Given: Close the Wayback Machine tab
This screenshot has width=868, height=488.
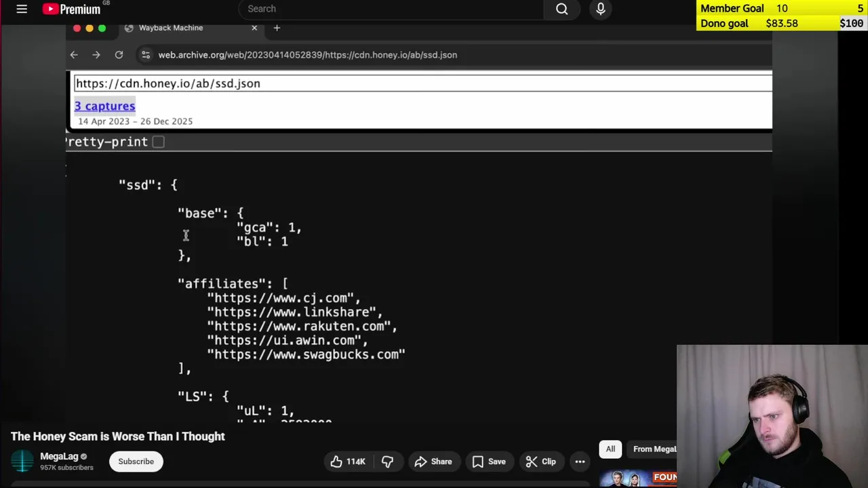Looking at the screenshot, I should 254,28.
